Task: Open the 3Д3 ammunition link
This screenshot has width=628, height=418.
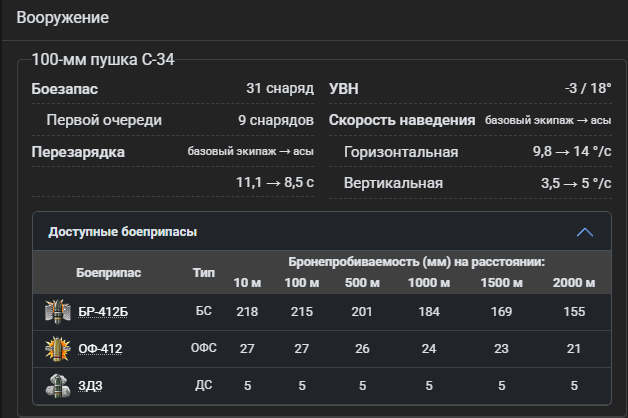Action: [90, 386]
